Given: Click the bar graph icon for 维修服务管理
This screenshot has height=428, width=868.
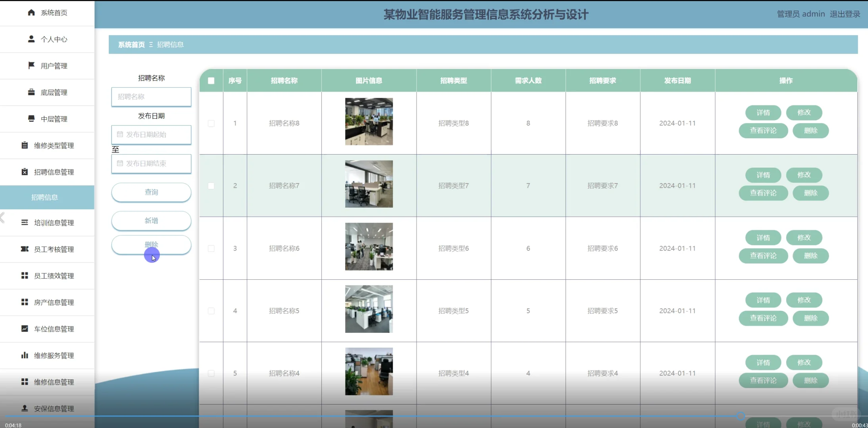Looking at the screenshot, I should click(x=25, y=355).
